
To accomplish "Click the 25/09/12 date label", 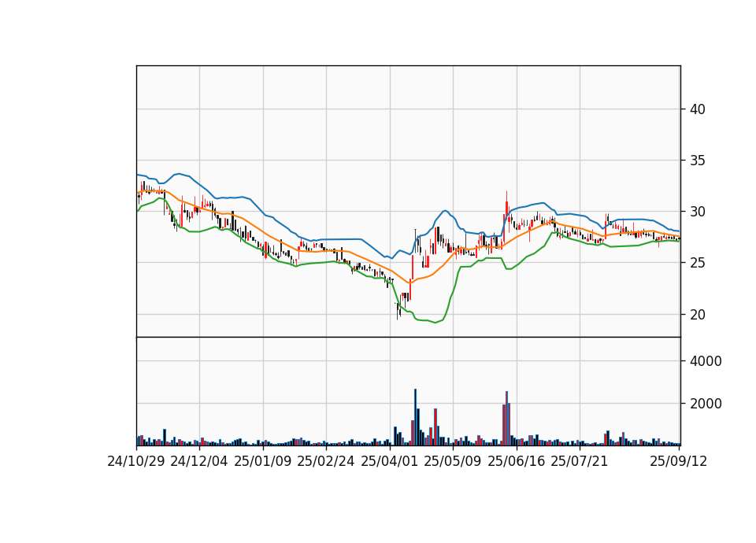I will (x=679, y=462).
